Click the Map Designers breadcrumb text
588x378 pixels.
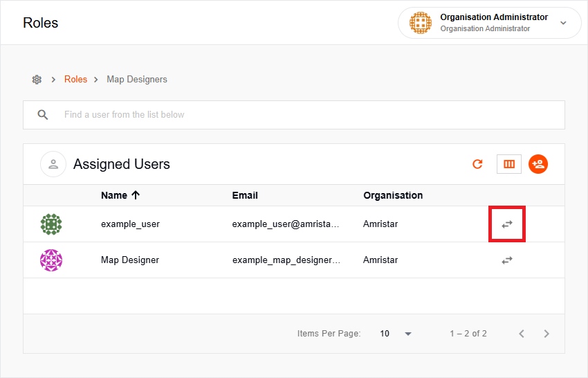(x=137, y=79)
